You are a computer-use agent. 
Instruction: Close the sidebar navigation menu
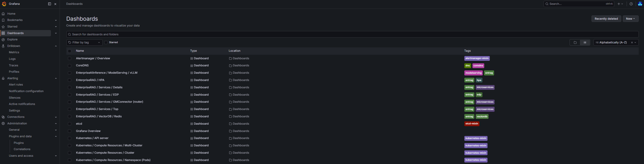[x=55, y=4]
